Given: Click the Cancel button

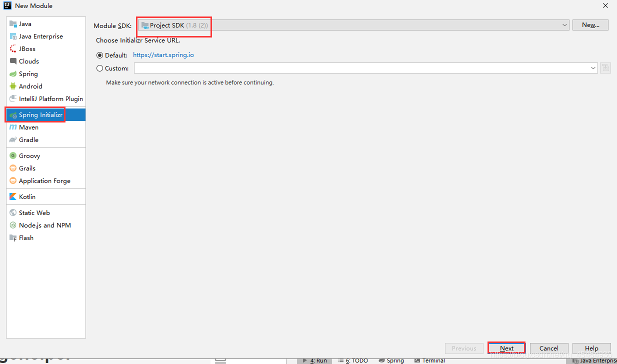Looking at the screenshot, I should point(548,348).
